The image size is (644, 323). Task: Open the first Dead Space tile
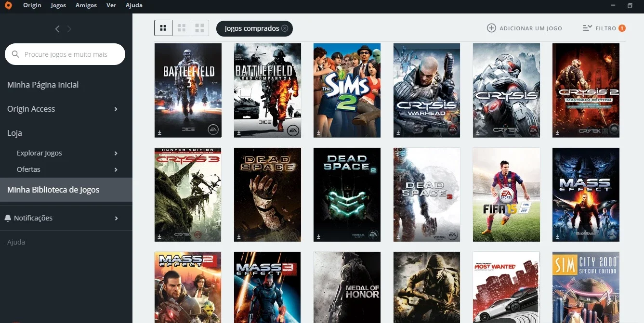click(x=267, y=194)
